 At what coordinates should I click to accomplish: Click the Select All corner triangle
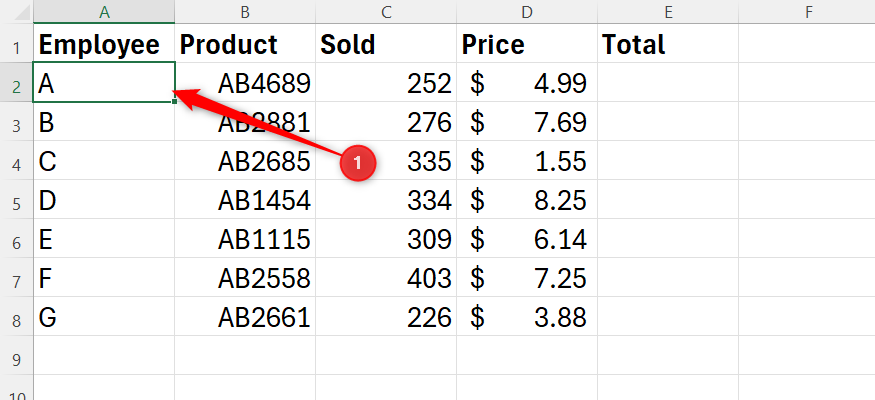pyautogui.click(x=21, y=12)
